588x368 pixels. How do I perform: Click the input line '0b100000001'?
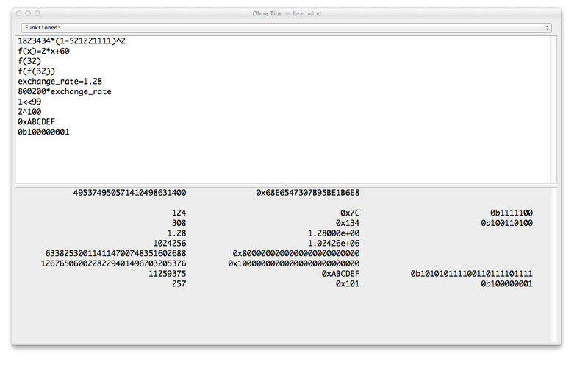43,132
